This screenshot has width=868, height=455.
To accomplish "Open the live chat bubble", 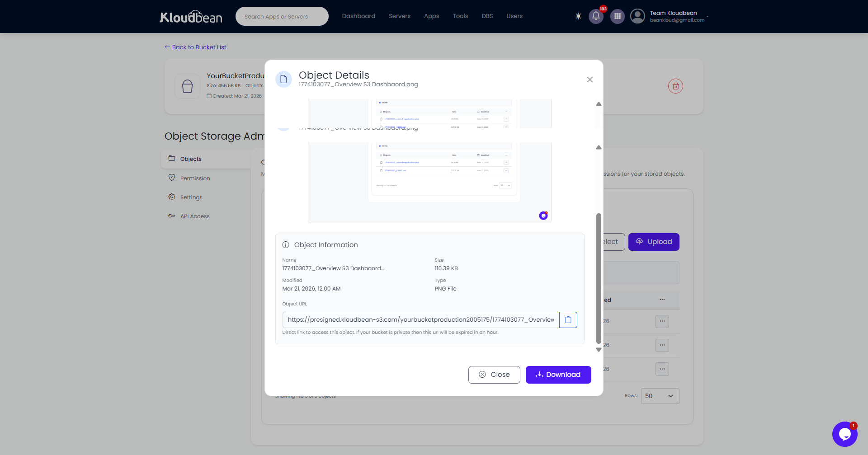I will click(x=844, y=434).
